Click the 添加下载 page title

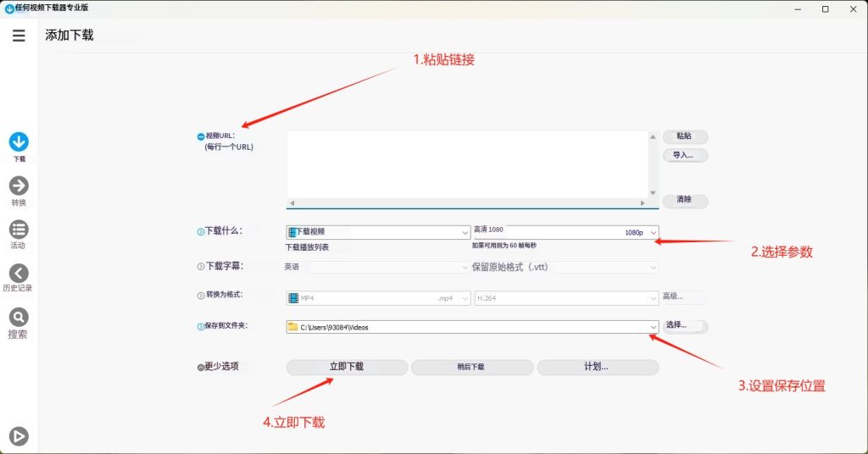click(70, 36)
